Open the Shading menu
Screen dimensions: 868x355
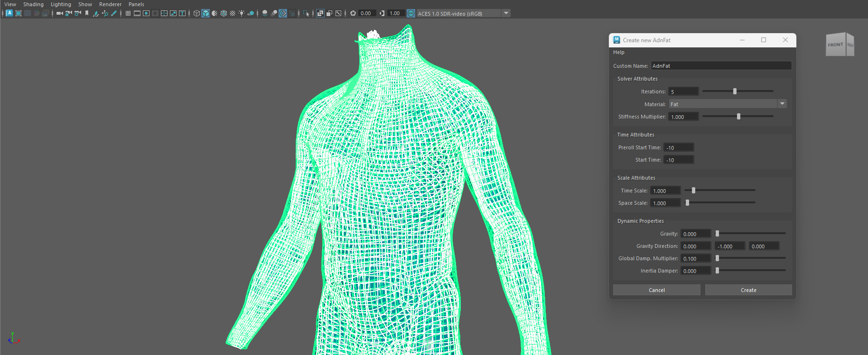tap(33, 4)
